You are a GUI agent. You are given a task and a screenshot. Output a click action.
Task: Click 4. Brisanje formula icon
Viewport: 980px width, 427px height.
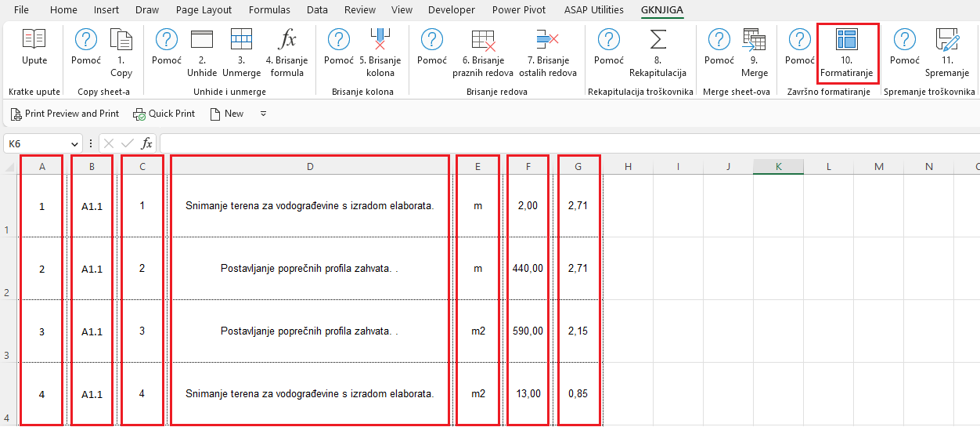tap(287, 40)
